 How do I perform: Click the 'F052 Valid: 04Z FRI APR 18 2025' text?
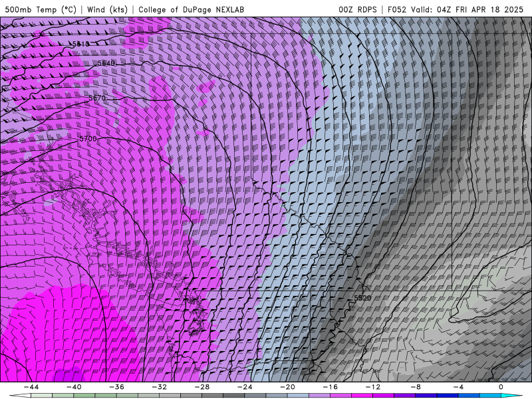tap(456, 9)
